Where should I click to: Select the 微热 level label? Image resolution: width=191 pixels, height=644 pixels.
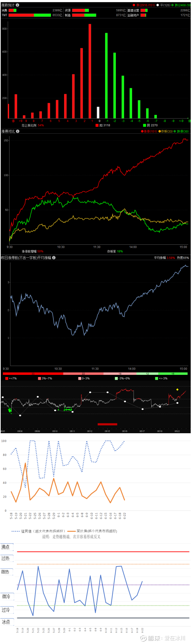[5, 572]
